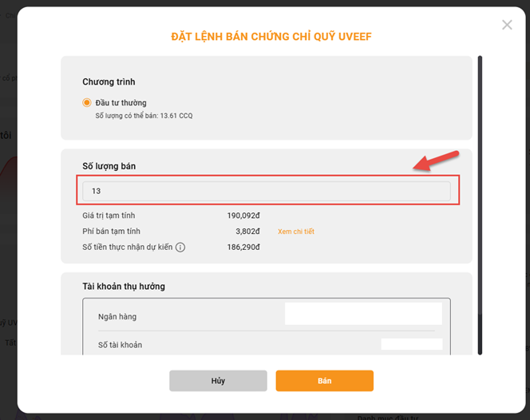Click the 3,802đ estimated selling fee
The width and height of the screenshot is (530, 420).
(247, 232)
